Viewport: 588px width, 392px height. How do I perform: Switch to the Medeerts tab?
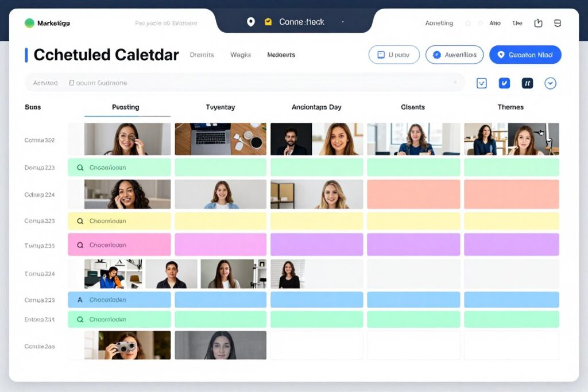[281, 55]
